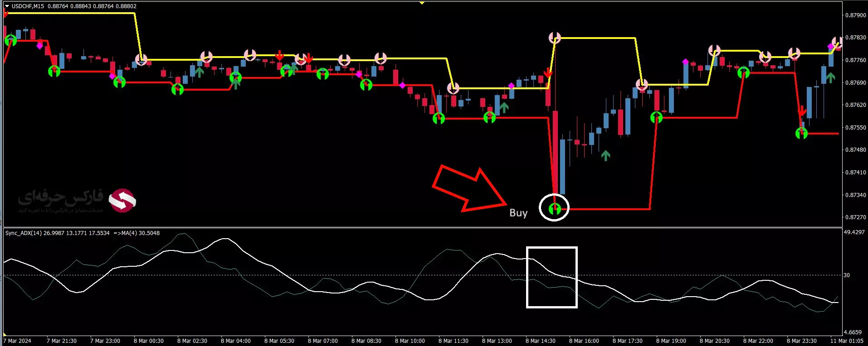The width and height of the screenshot is (868, 346).
Task: Click the OHLC value 0.88802 in header
Action: click(x=126, y=6)
